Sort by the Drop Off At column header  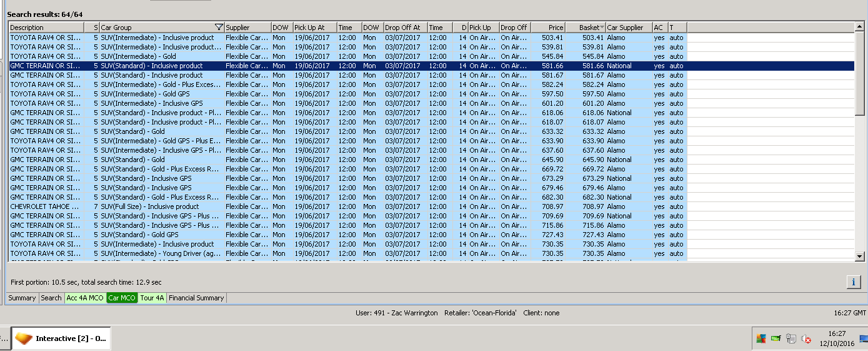click(405, 28)
